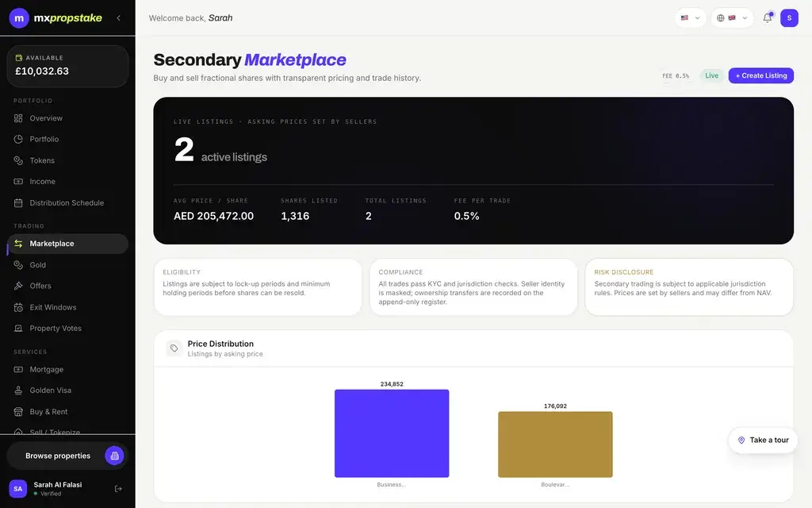
Task: Click the "active listings" text
Action: click(x=234, y=157)
